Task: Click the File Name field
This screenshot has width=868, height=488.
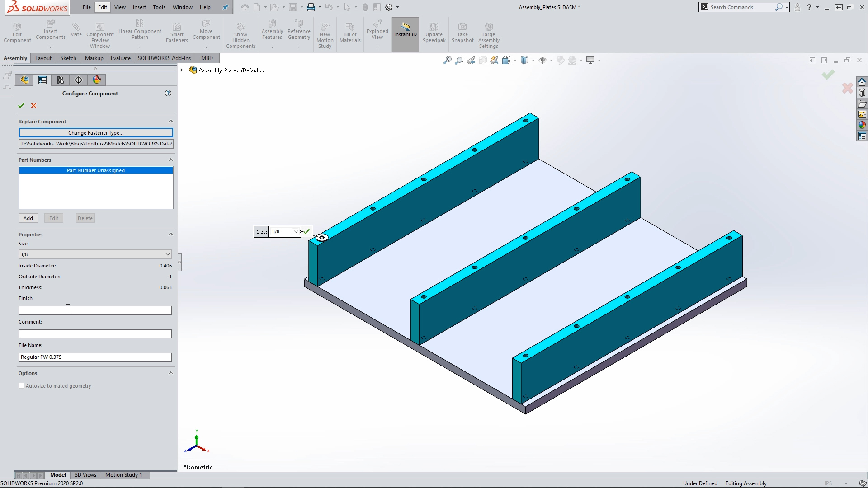Action: click(95, 357)
